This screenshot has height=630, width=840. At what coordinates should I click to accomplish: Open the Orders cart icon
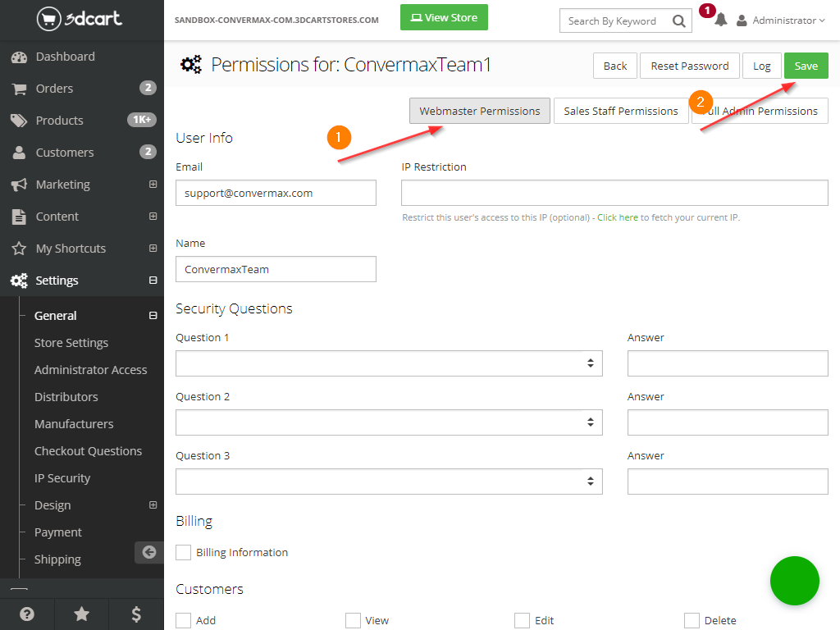point(20,89)
